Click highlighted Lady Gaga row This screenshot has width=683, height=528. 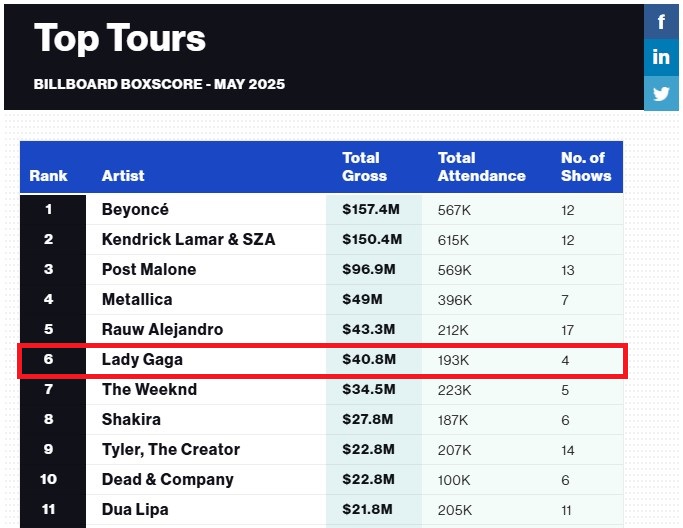tap(142, 360)
